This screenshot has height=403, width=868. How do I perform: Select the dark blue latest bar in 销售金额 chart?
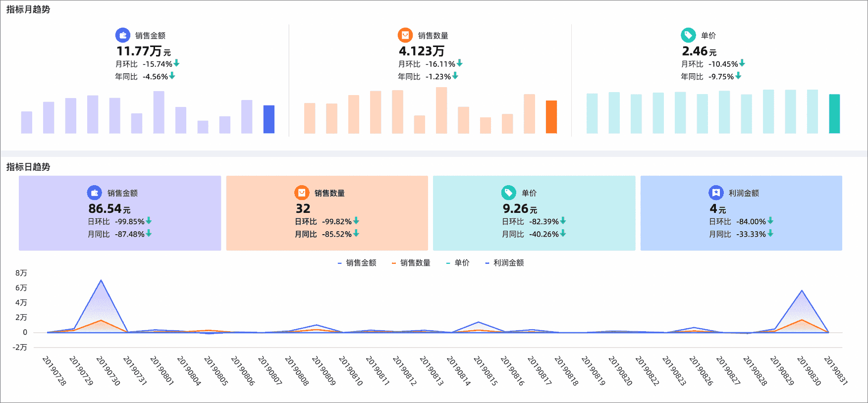269,119
